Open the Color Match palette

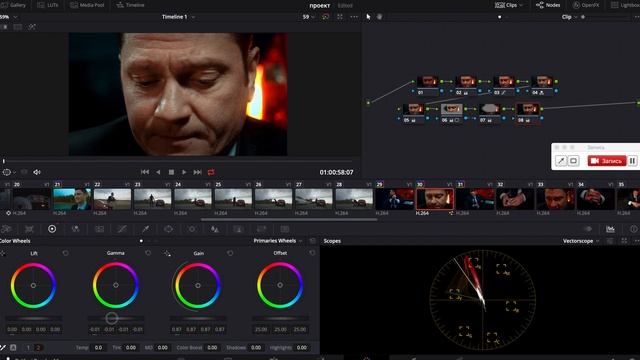point(29,229)
